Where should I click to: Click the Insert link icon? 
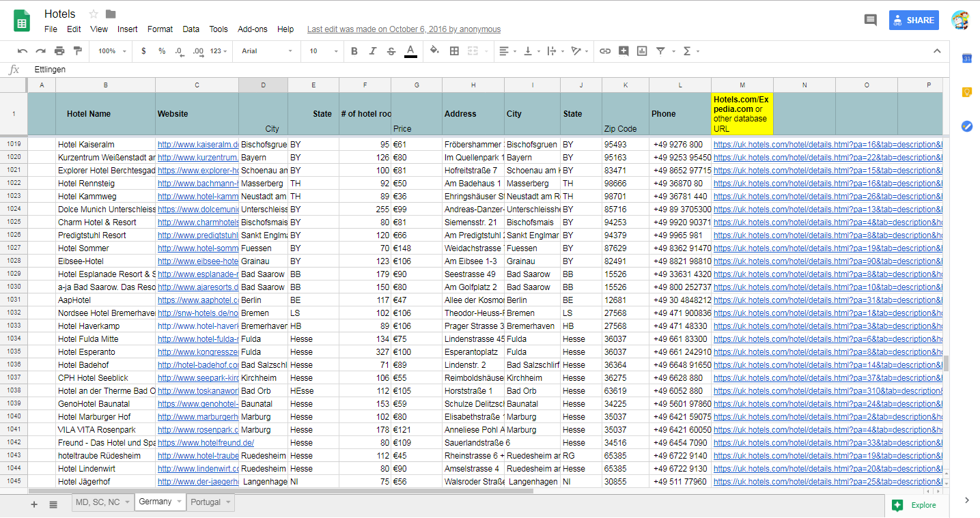point(605,51)
